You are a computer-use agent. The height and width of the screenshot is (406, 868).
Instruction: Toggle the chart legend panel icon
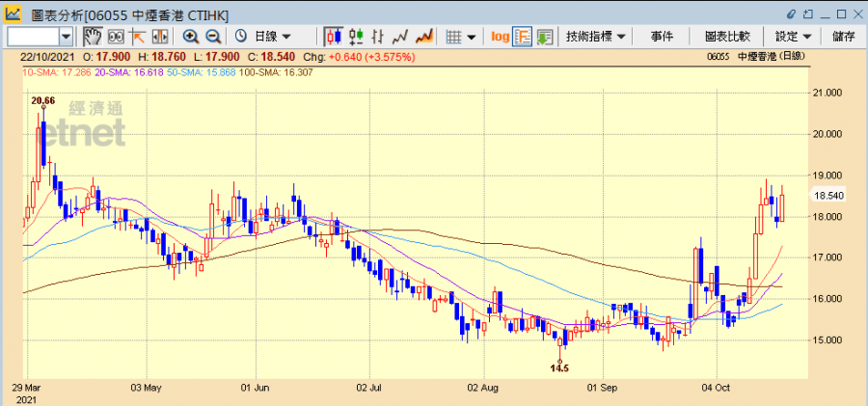[523, 37]
